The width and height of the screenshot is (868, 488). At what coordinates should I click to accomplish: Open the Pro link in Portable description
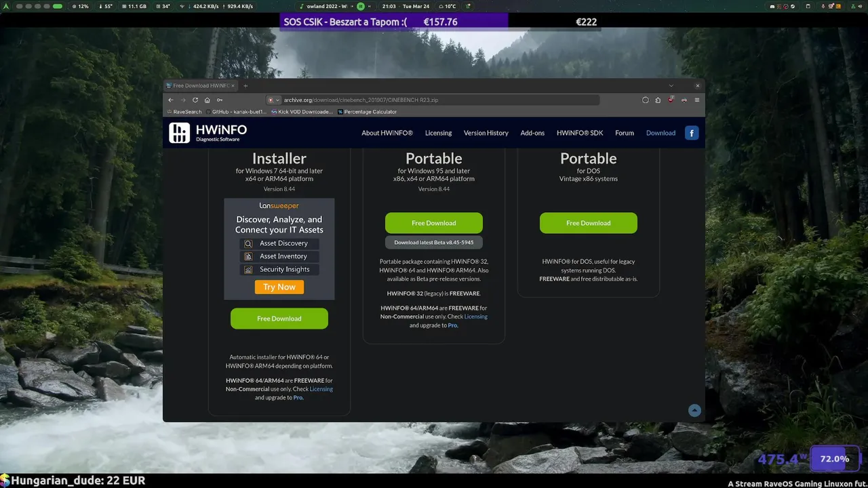click(453, 325)
